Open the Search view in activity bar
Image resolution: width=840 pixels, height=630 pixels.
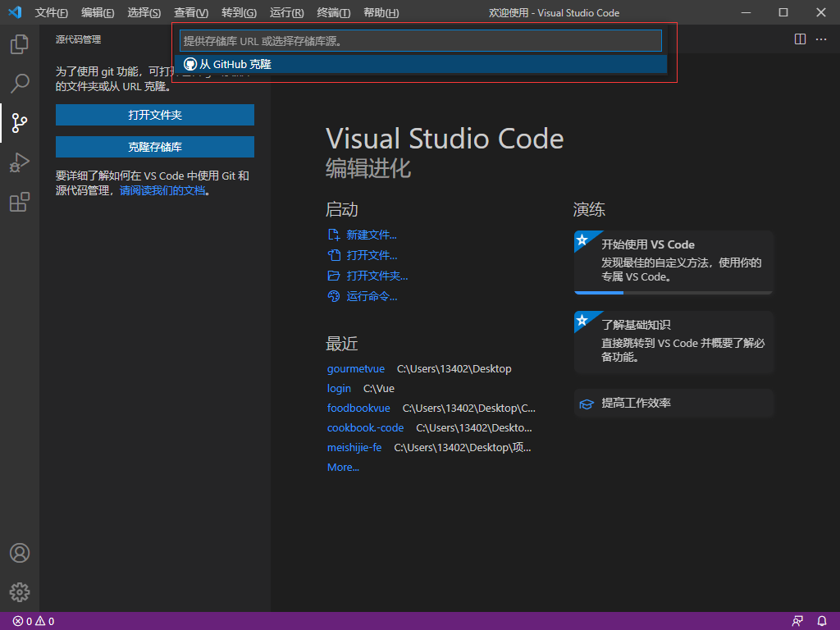tap(20, 84)
